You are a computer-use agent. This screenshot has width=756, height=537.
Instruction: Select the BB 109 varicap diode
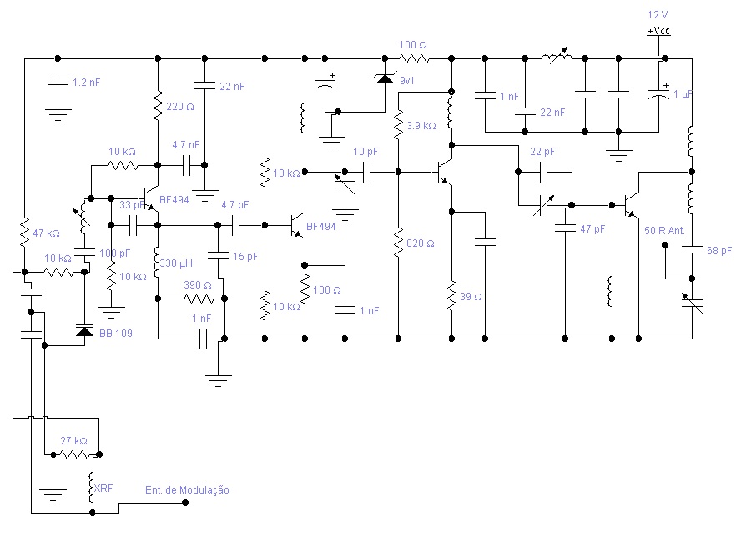83,331
